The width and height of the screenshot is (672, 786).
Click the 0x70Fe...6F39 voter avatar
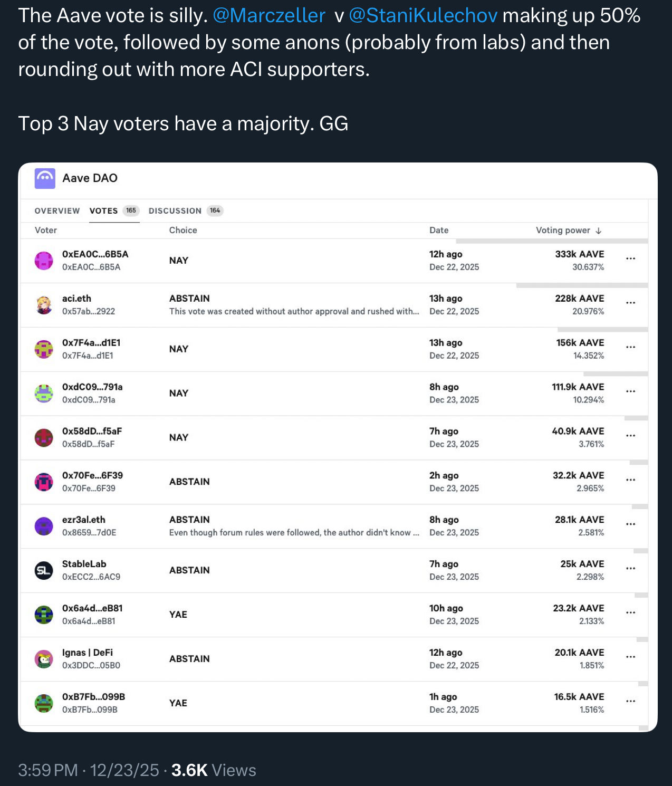[45, 481]
